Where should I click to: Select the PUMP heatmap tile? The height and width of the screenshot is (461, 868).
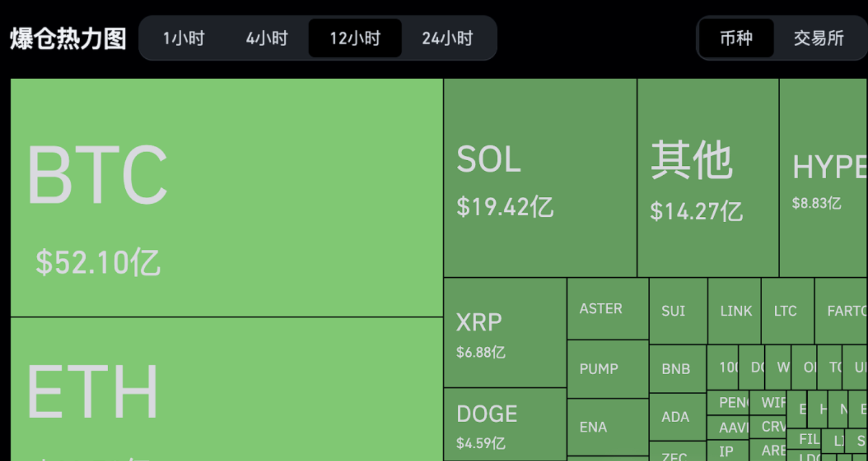(607, 369)
